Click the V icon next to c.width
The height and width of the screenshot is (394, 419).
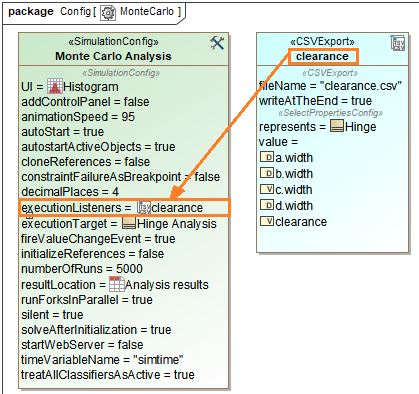click(x=267, y=189)
